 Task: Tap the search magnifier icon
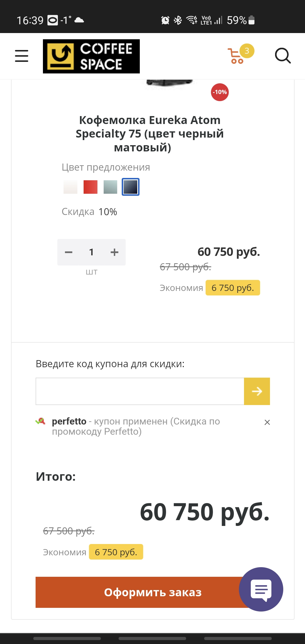(x=283, y=56)
